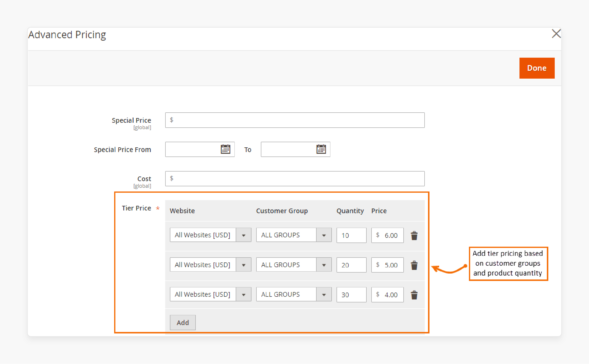This screenshot has height=364, width=589.
Task: Click the Special Price label
Action: [131, 120]
